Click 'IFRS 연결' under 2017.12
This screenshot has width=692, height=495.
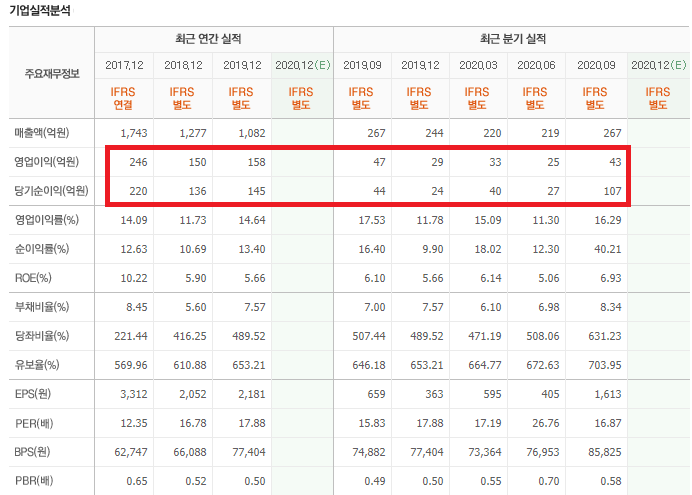coord(123,98)
